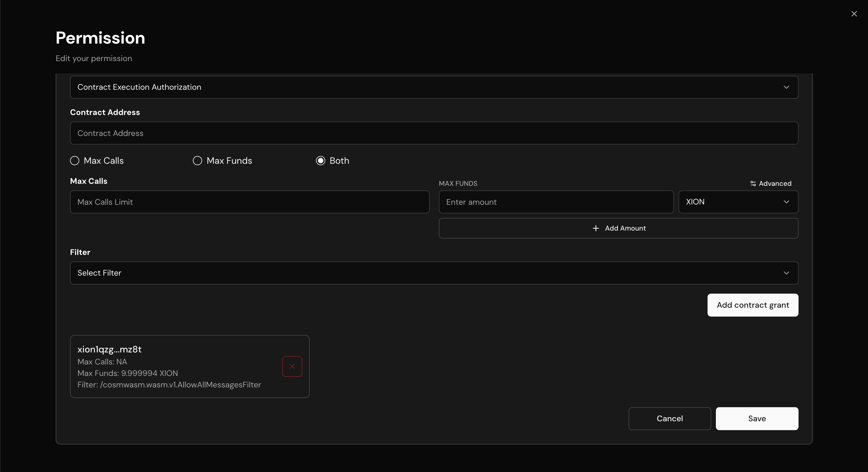Close the Permission dialog with X

pyautogui.click(x=854, y=14)
